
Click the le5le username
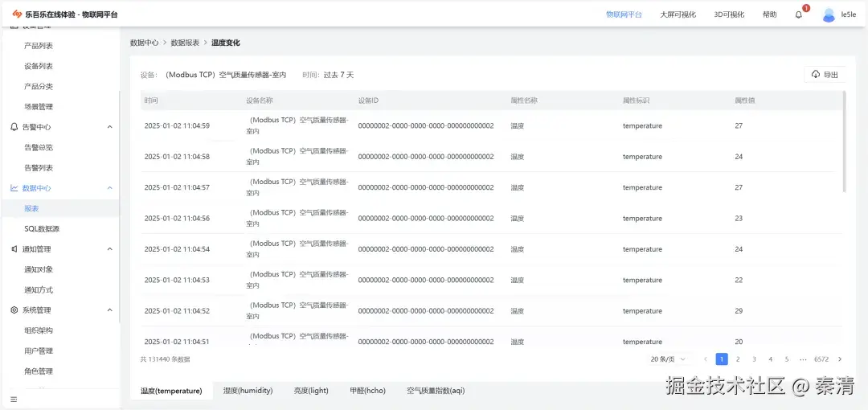pos(849,15)
